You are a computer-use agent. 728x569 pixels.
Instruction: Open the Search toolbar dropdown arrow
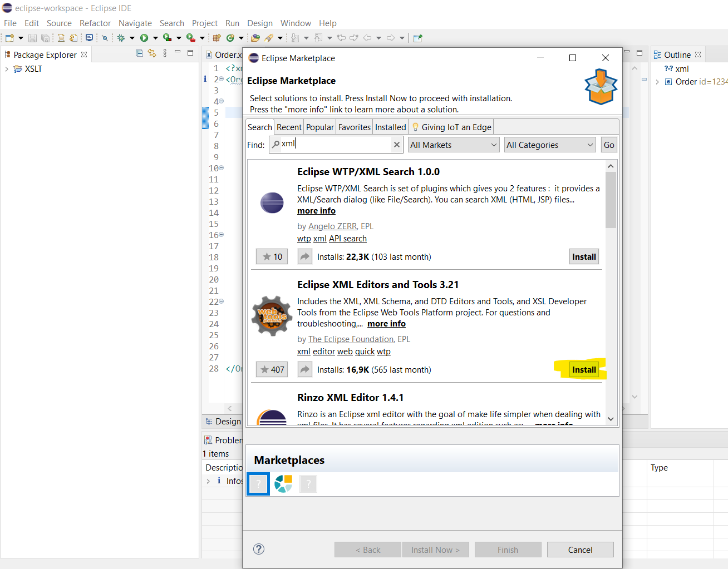(x=280, y=38)
